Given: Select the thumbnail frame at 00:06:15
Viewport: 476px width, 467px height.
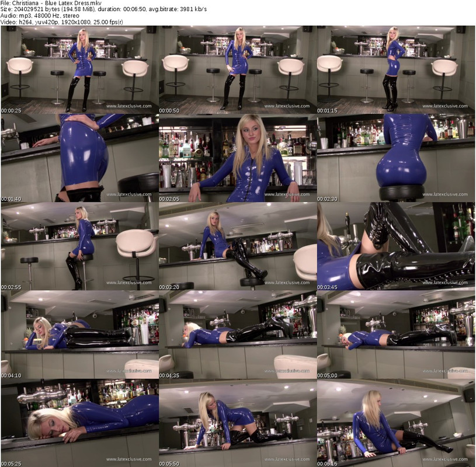Looking at the screenshot, I should (x=396, y=423).
